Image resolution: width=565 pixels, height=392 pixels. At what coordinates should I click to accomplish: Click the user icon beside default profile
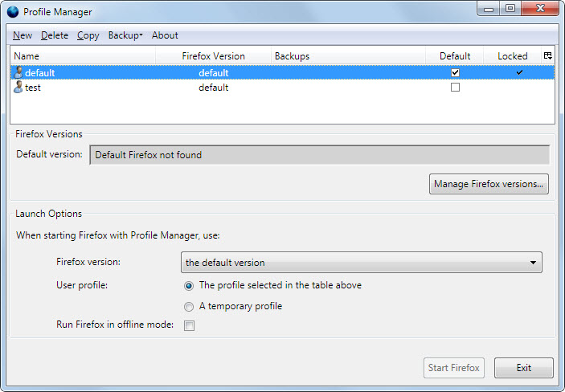(x=18, y=72)
